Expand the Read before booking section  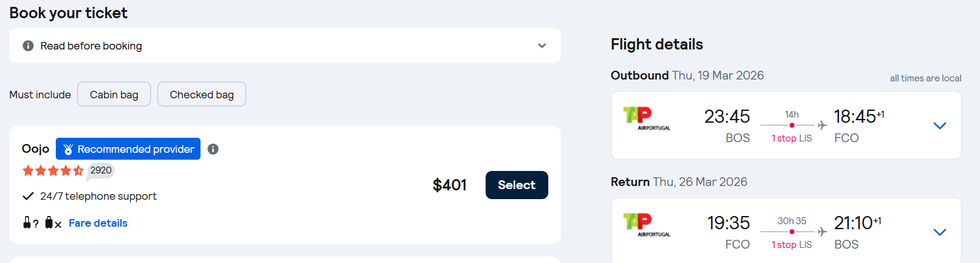(x=542, y=46)
